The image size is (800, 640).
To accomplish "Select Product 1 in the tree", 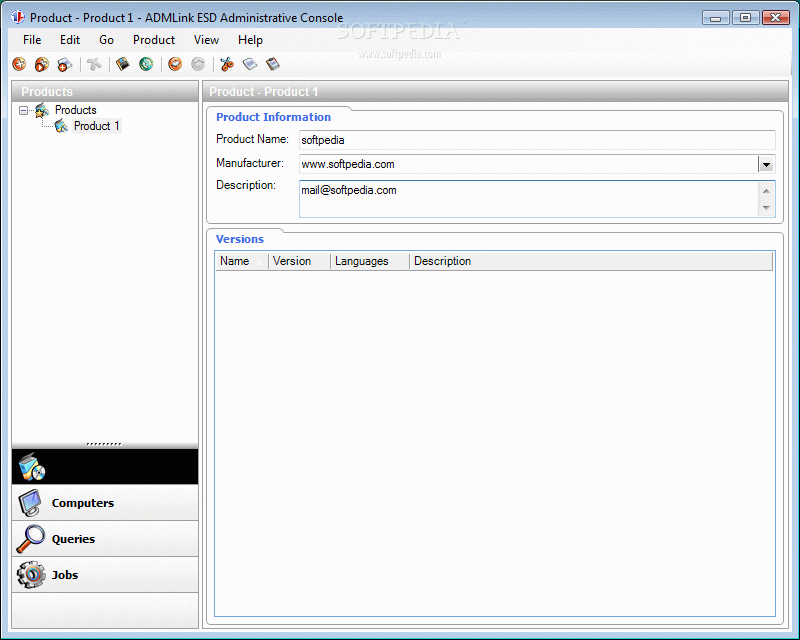I will click(x=96, y=126).
